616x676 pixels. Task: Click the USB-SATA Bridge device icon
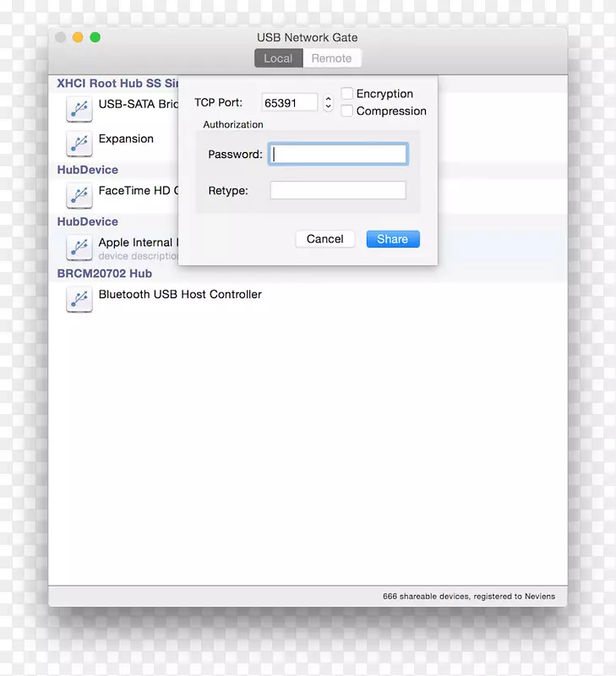79,109
